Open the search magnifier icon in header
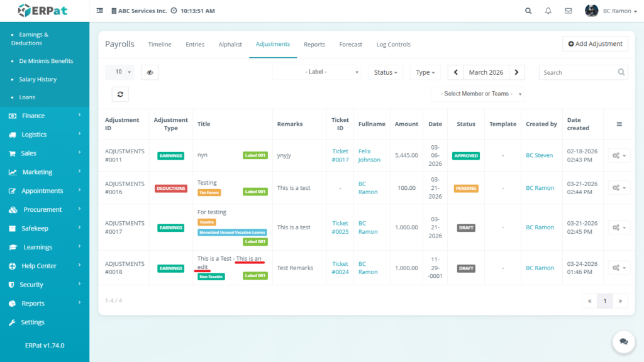Screen dimensions: 644x362 (528, 11)
